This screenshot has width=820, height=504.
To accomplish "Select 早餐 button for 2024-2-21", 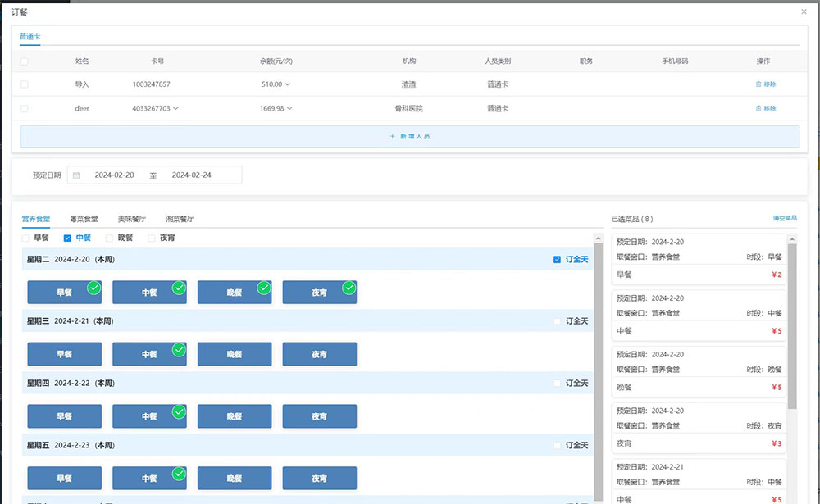I will (64, 355).
